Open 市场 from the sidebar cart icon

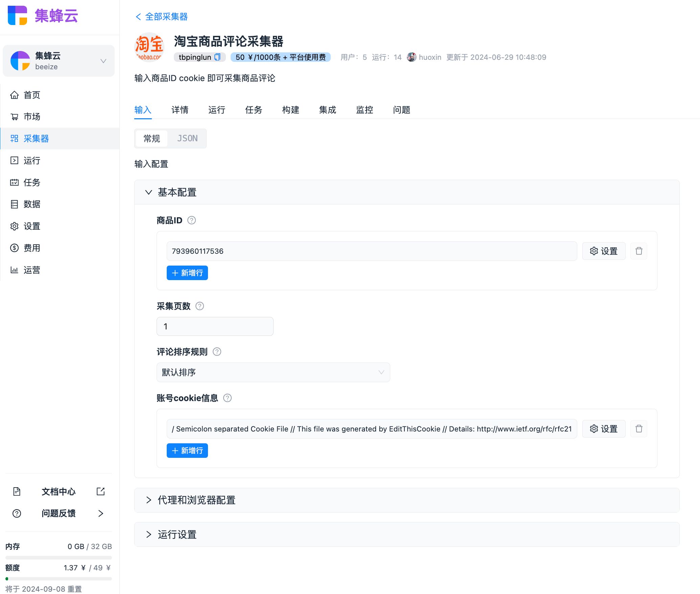coord(15,117)
